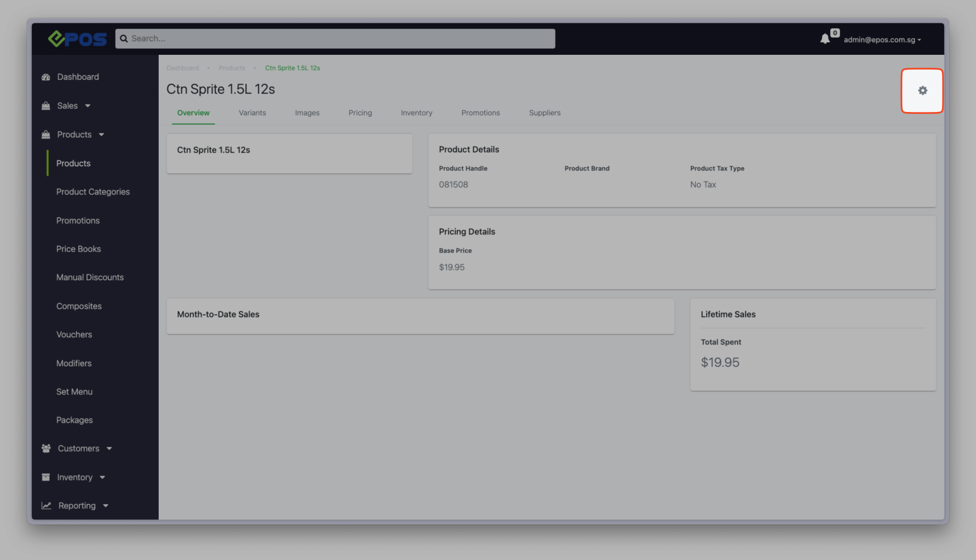This screenshot has width=976, height=560.
Task: Select the Pricing tab
Action: [x=360, y=112]
